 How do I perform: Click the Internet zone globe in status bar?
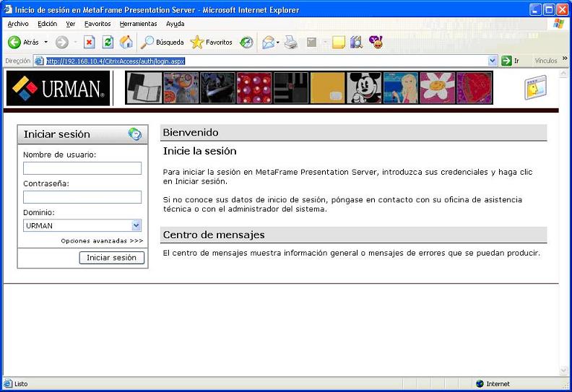[x=480, y=383]
